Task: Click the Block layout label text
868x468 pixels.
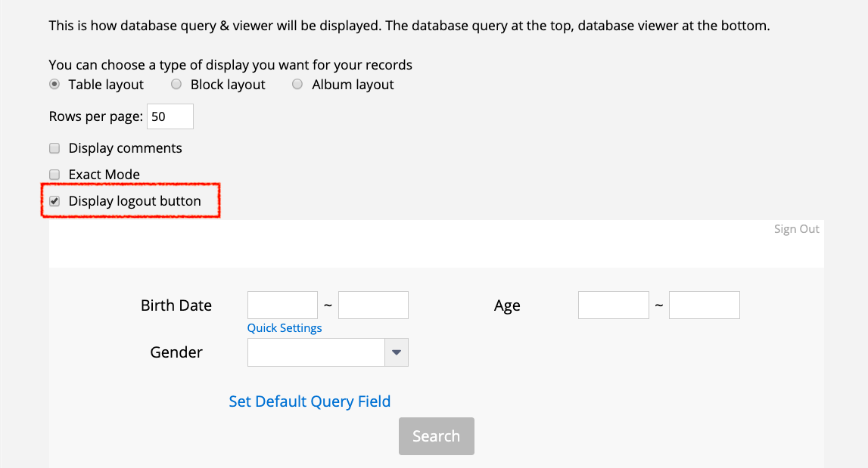Action: pyautogui.click(x=228, y=85)
